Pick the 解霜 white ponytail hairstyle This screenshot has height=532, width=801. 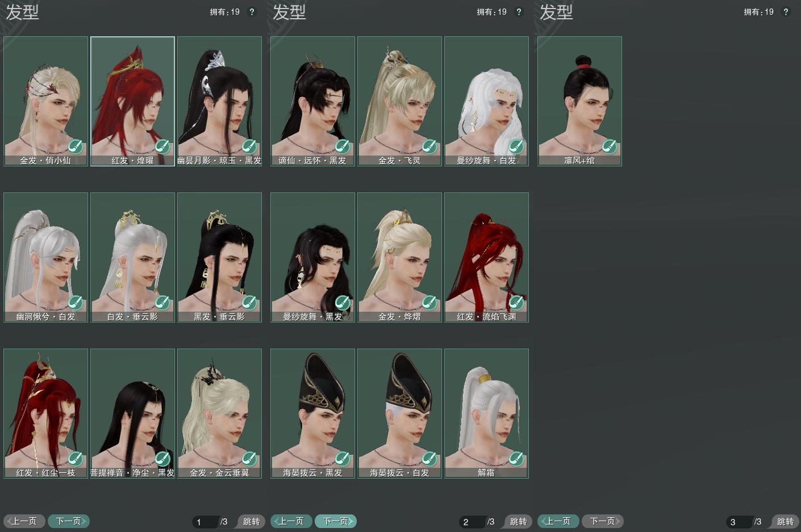(486, 413)
